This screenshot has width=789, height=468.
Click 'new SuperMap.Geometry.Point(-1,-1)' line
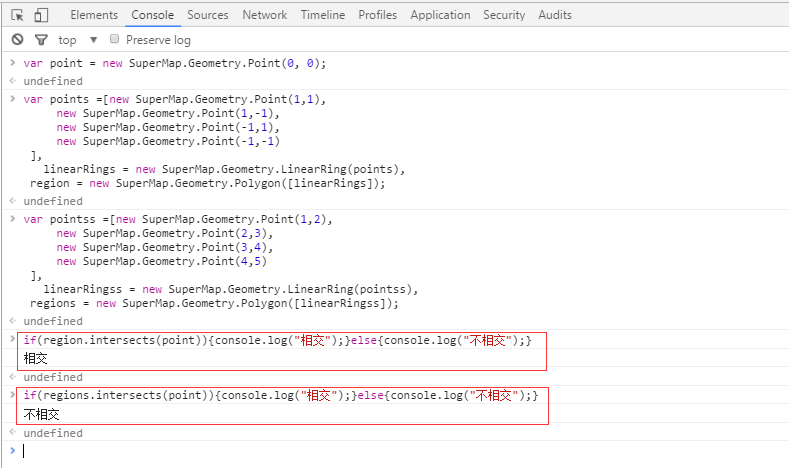(x=168, y=141)
